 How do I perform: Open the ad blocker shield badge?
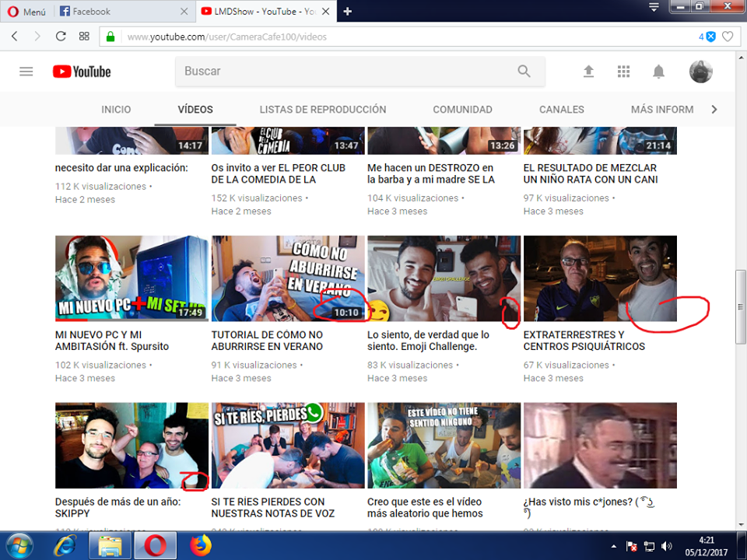click(707, 37)
